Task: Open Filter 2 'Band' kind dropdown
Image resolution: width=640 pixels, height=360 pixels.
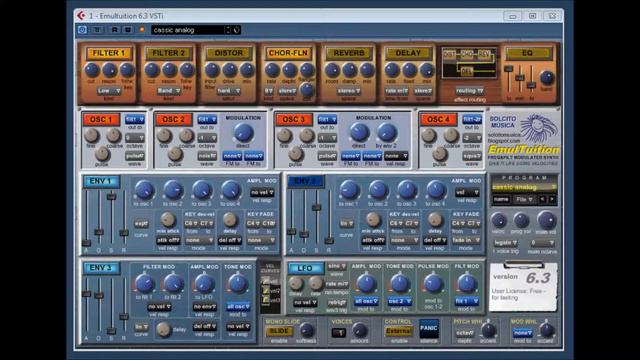Action: (169, 91)
